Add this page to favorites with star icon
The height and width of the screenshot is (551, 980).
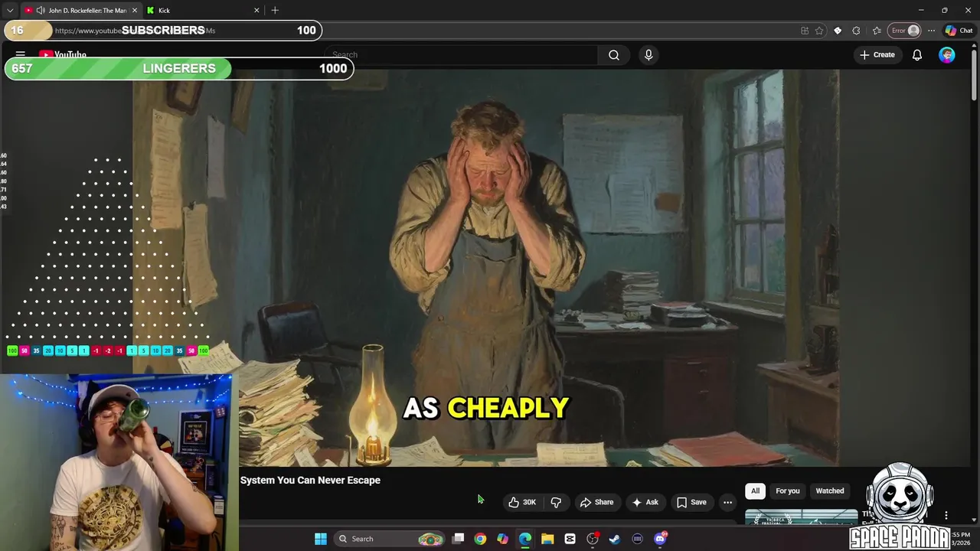819,31
